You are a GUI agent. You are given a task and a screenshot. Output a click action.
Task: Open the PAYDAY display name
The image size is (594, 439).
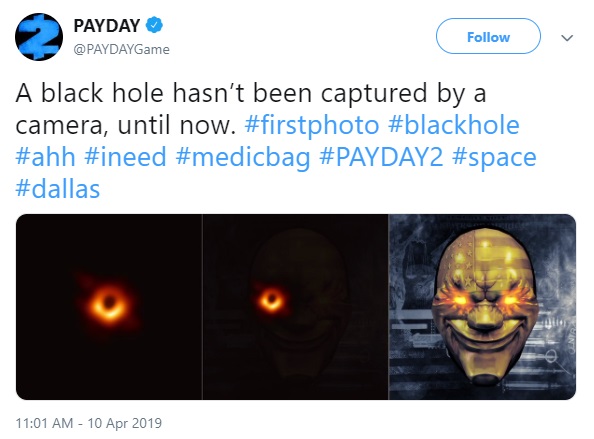coord(107,26)
